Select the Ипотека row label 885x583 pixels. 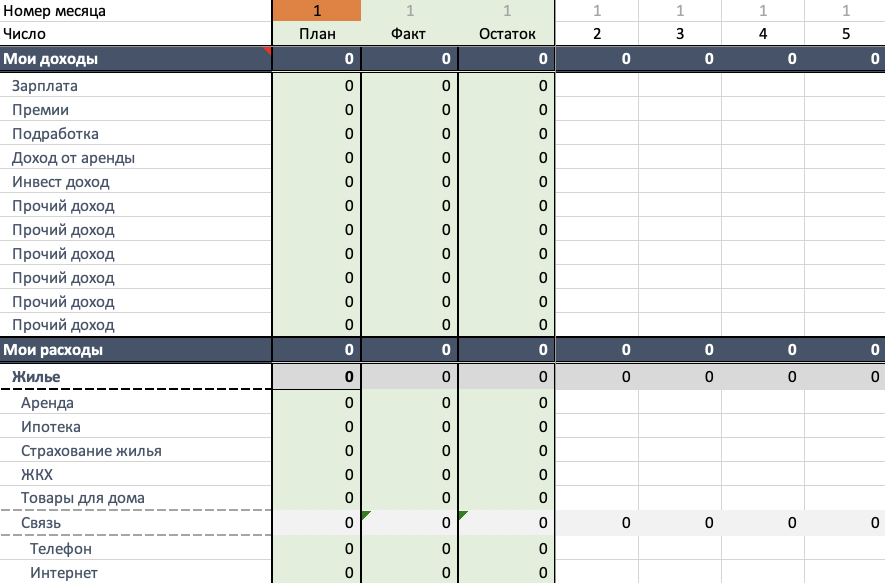(51, 427)
